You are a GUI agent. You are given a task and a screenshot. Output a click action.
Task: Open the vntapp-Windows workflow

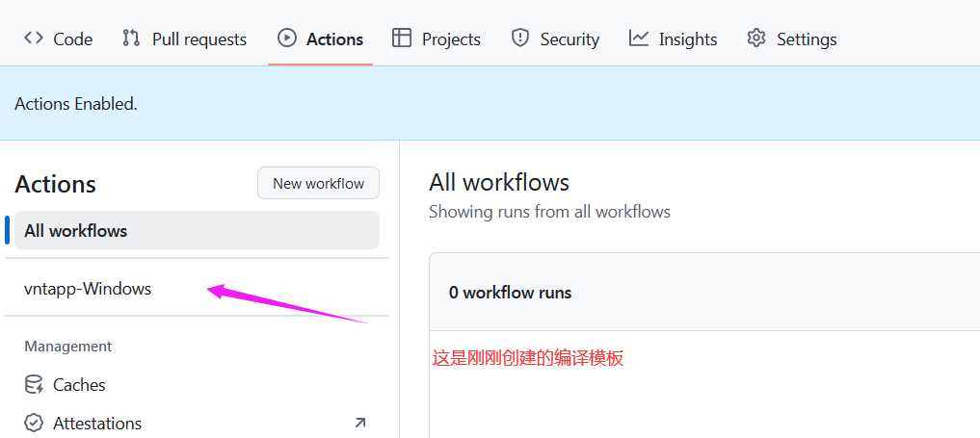coord(88,288)
